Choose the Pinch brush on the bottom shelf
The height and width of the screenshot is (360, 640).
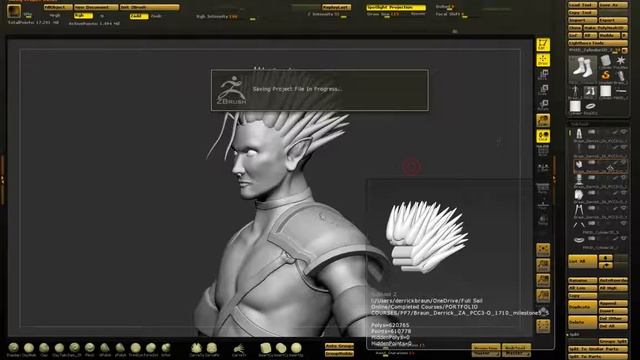point(90,349)
